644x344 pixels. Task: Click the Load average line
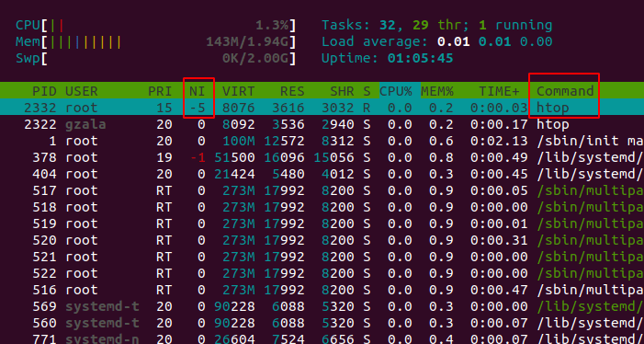[x=437, y=41]
